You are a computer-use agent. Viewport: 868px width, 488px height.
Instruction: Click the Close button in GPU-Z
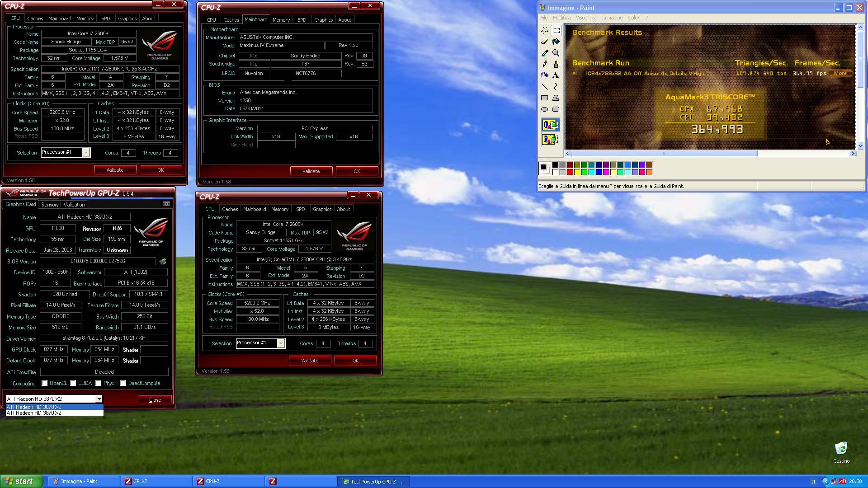[x=155, y=400]
